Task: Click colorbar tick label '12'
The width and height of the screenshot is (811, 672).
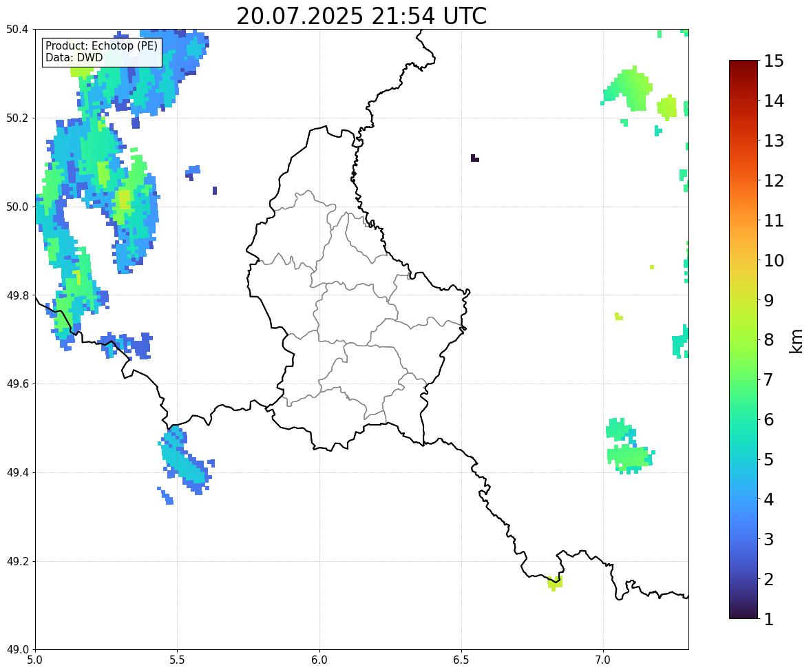Action: [774, 180]
